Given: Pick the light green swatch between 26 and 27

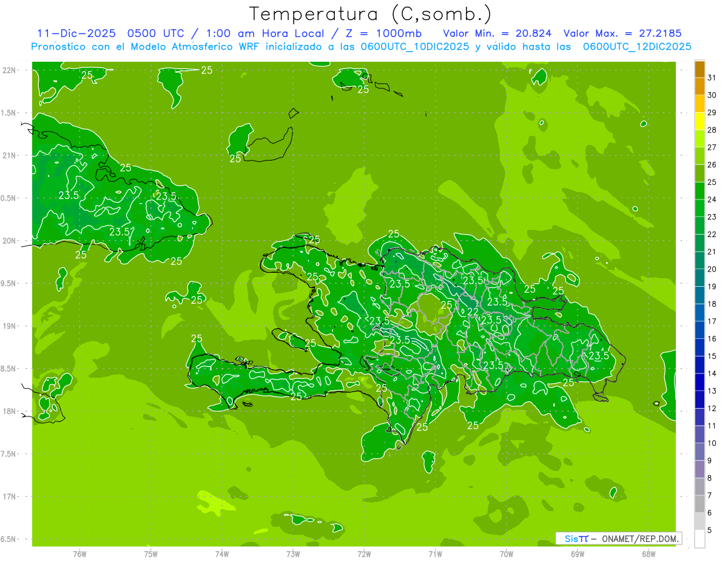Looking at the screenshot, I should 699,156.
